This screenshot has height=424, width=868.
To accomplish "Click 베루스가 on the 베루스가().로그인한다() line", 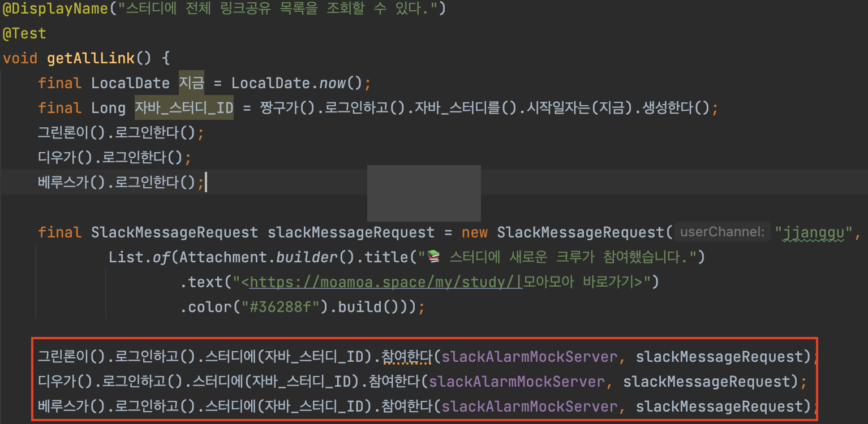I will pos(63,182).
